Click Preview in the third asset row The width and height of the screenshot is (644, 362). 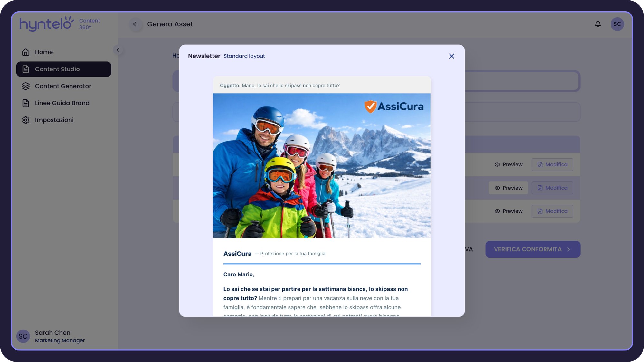coord(508,211)
